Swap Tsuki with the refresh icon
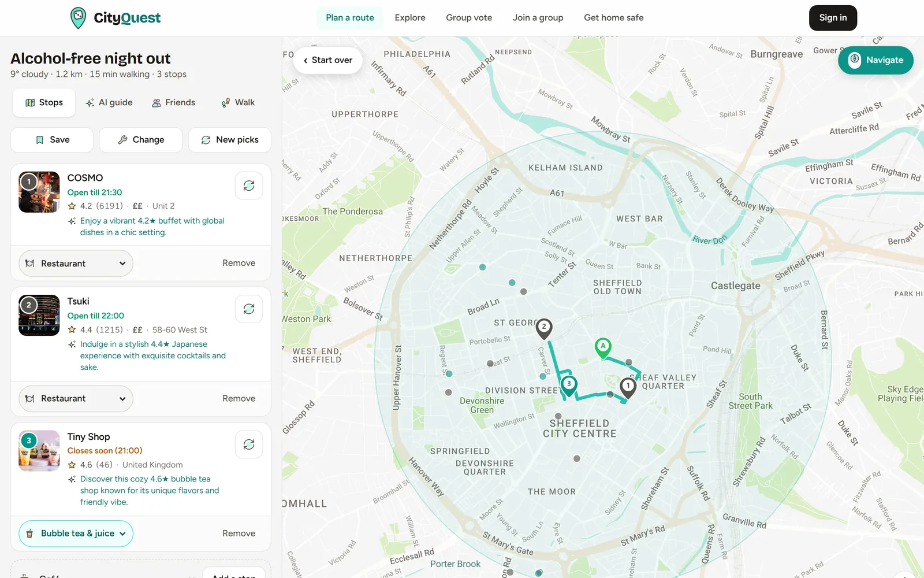The image size is (924, 578). pos(249,309)
